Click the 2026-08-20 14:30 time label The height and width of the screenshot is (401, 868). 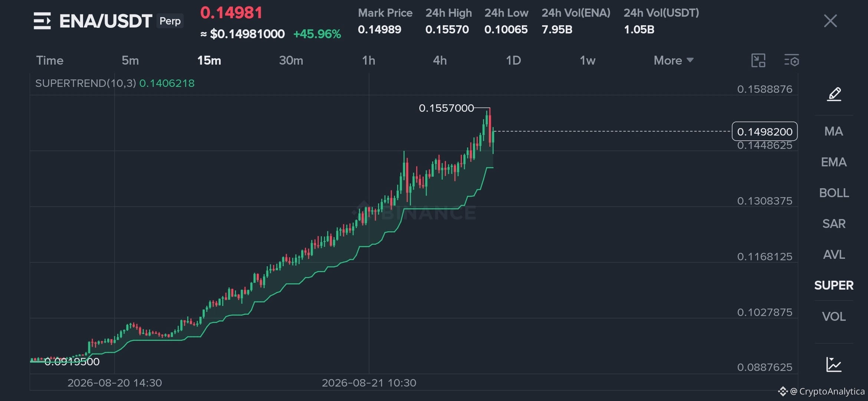click(115, 383)
